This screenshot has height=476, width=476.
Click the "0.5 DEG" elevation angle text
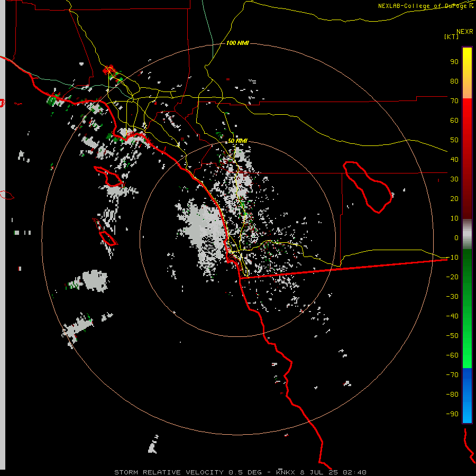click(x=245, y=472)
